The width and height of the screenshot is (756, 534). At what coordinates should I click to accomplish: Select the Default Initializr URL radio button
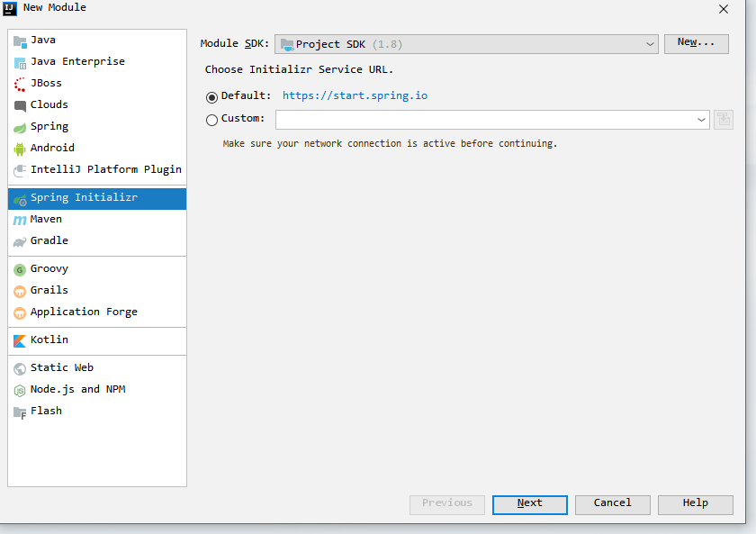point(212,96)
